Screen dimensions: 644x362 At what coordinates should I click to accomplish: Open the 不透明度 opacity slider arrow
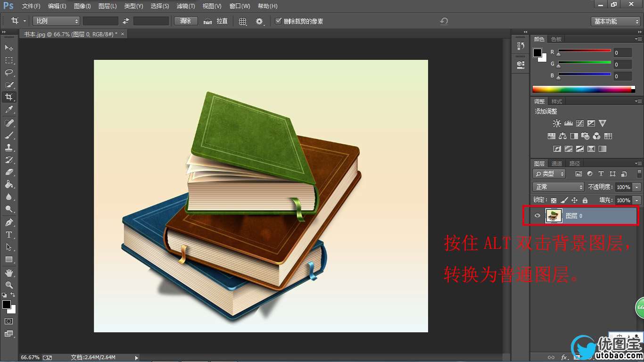(637, 187)
